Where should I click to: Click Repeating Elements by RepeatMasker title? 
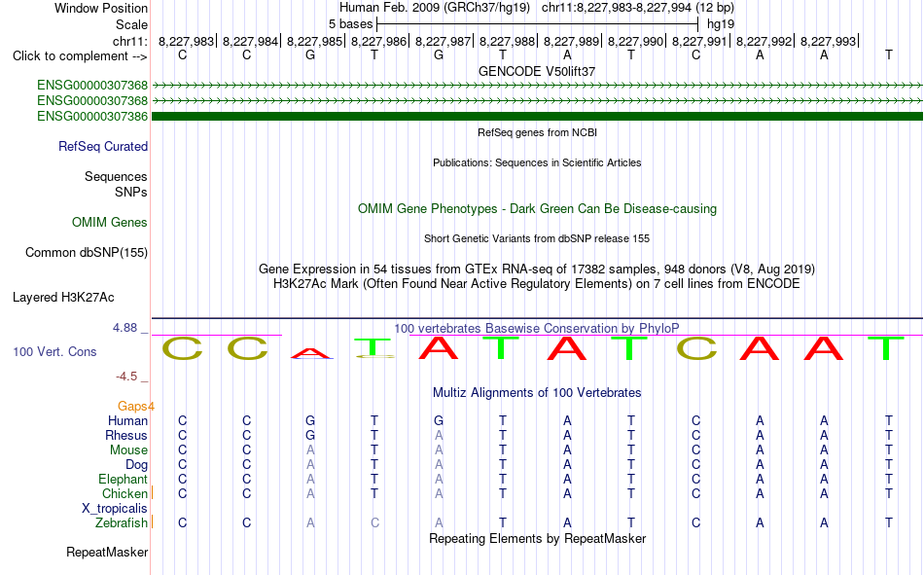(537, 538)
